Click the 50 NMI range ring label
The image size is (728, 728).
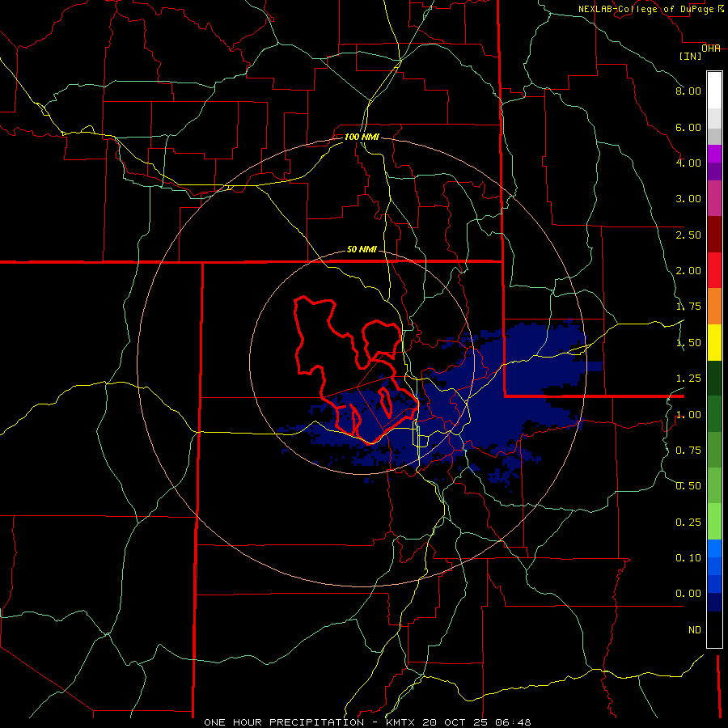(362, 249)
